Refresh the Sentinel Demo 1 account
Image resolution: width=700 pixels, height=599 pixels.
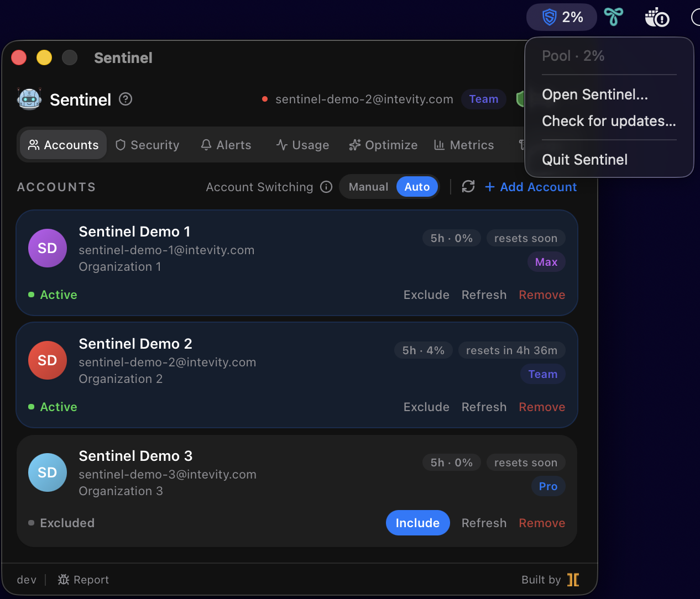[x=484, y=295]
